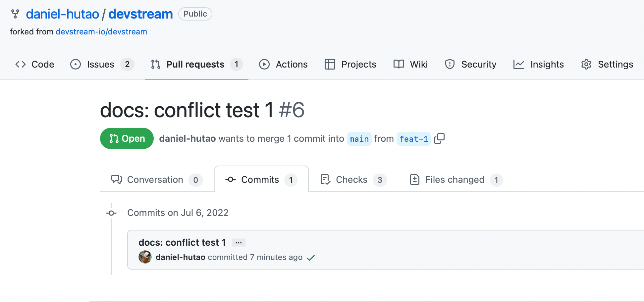Click the Insights graph icon
The height and width of the screenshot is (302, 644).
tap(519, 64)
